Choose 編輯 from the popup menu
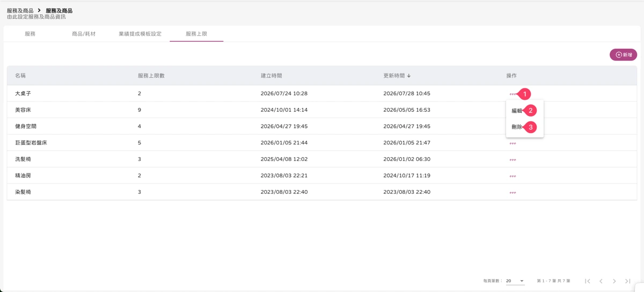This screenshot has width=644, height=292. (x=517, y=111)
